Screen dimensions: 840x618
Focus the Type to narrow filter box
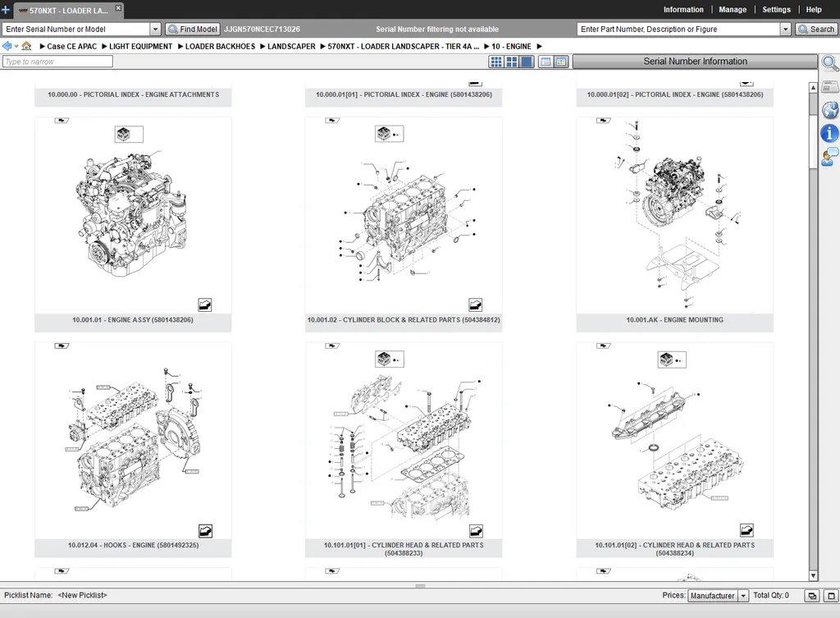tap(57, 62)
